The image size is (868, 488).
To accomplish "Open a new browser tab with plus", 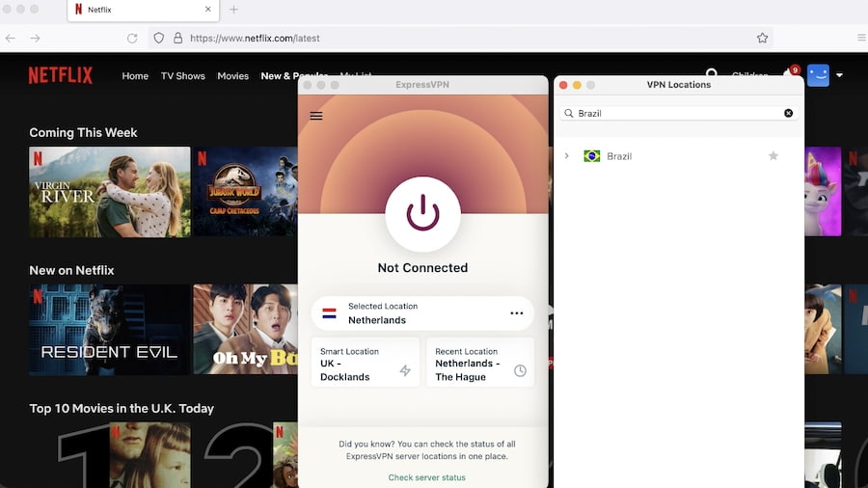I will (x=233, y=10).
